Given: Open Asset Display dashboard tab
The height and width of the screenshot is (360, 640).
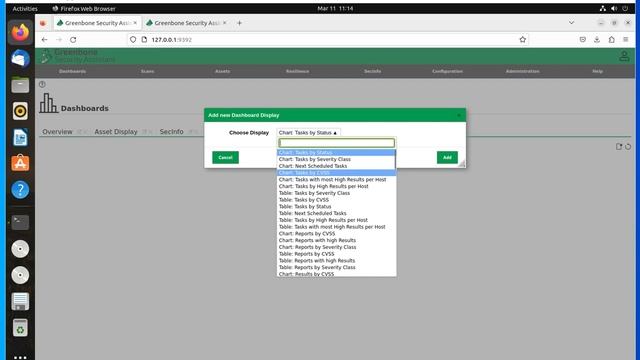Looking at the screenshot, I should (116, 132).
